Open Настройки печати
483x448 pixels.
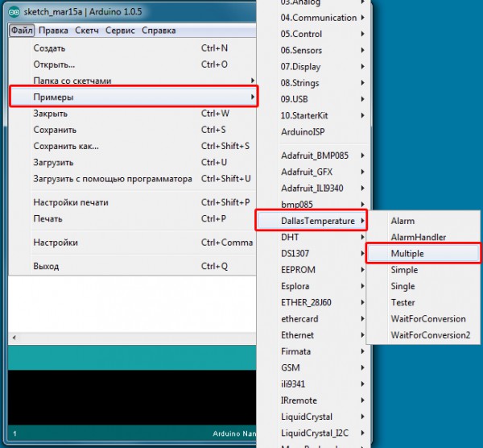[133, 202]
